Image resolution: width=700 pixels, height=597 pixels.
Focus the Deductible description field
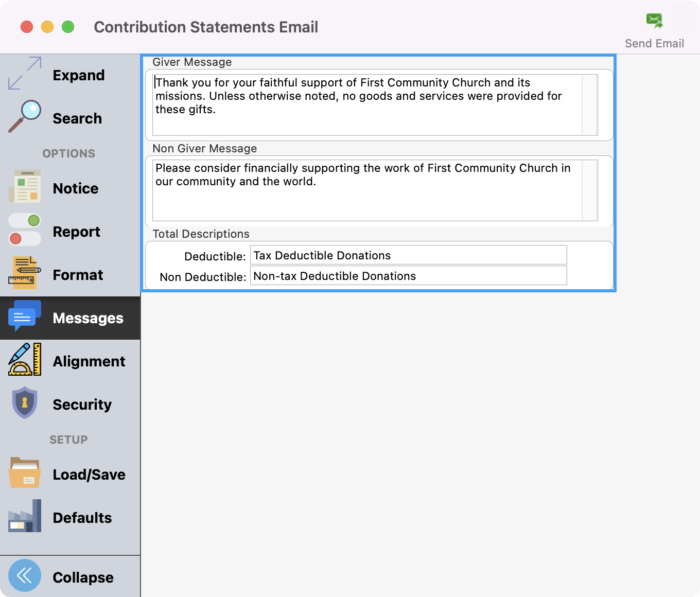point(408,255)
